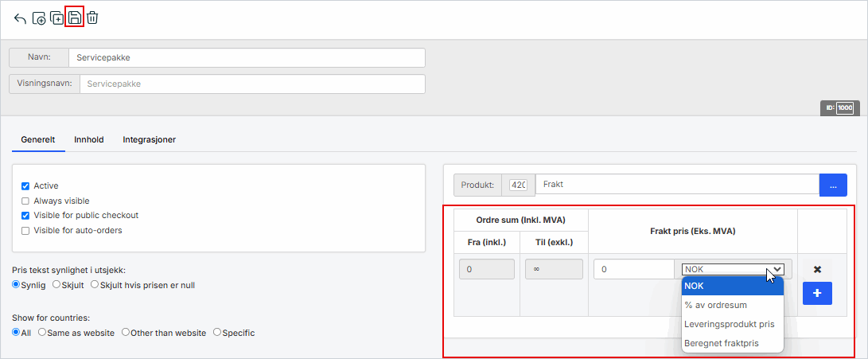
Task: Click the Navn input field
Action: click(247, 58)
